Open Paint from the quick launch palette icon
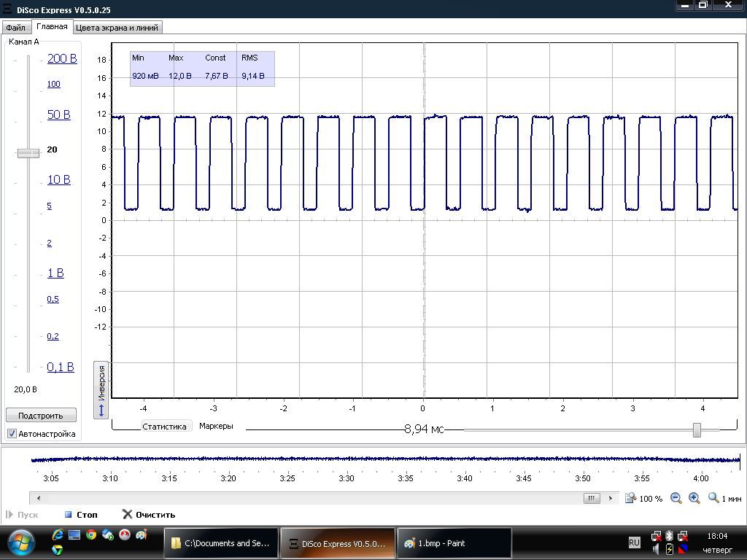 141,534
